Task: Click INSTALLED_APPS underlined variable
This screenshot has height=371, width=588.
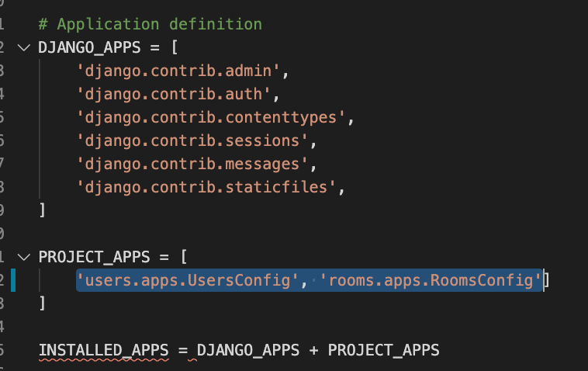Action: click(104, 350)
